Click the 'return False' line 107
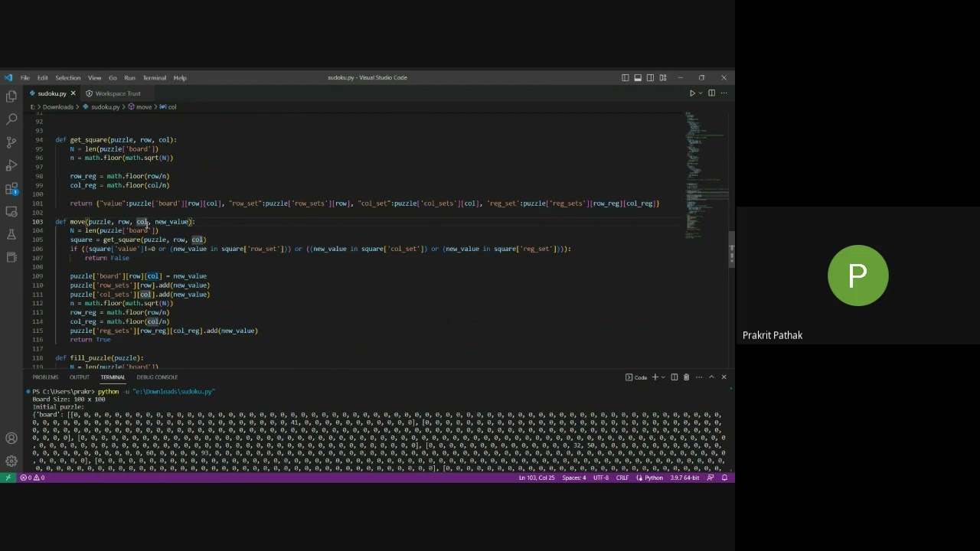The height and width of the screenshot is (551, 980). pos(107,258)
